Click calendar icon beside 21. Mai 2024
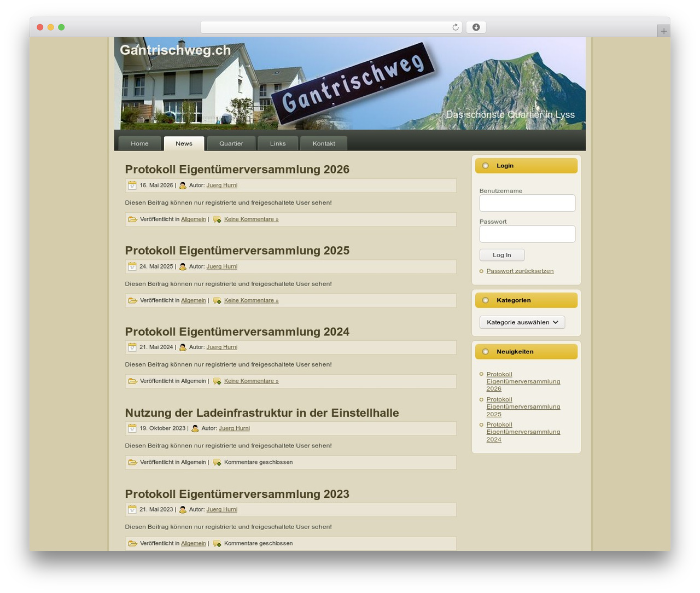700x593 pixels. click(132, 347)
